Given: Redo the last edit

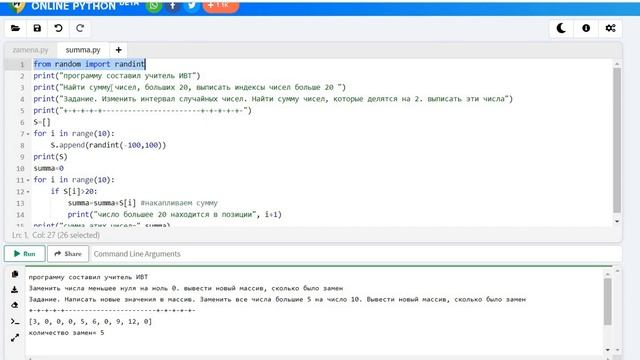Looking at the screenshot, I should point(80,28).
